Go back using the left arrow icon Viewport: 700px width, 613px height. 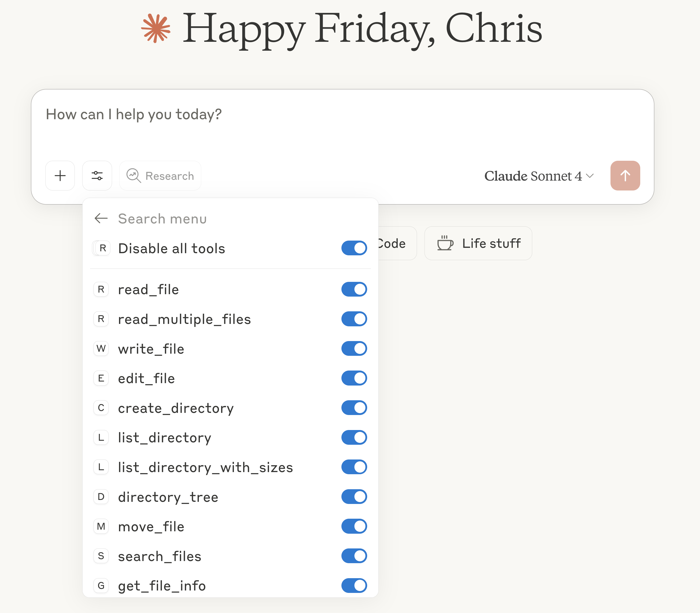pyautogui.click(x=101, y=218)
